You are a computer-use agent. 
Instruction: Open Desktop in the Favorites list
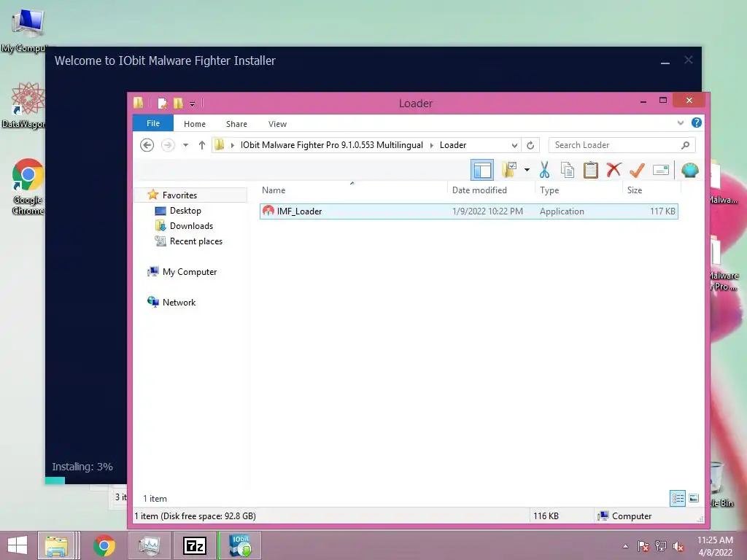[x=185, y=211]
